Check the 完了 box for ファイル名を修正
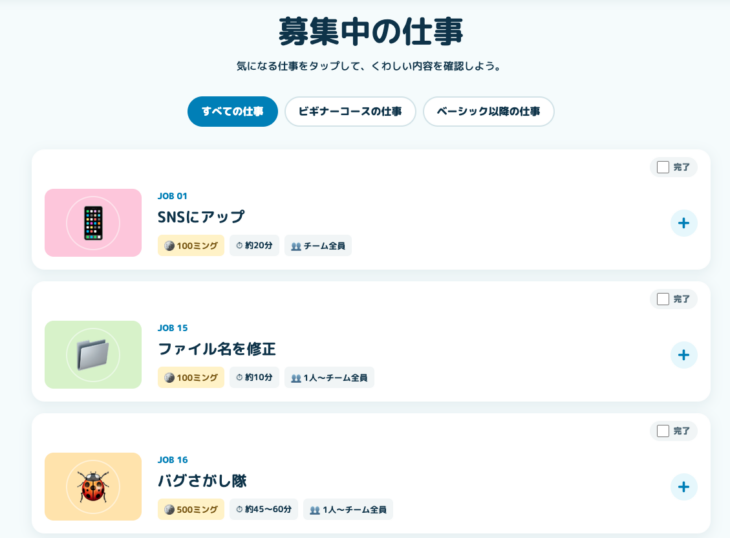This screenshot has height=538, width=730. point(663,299)
